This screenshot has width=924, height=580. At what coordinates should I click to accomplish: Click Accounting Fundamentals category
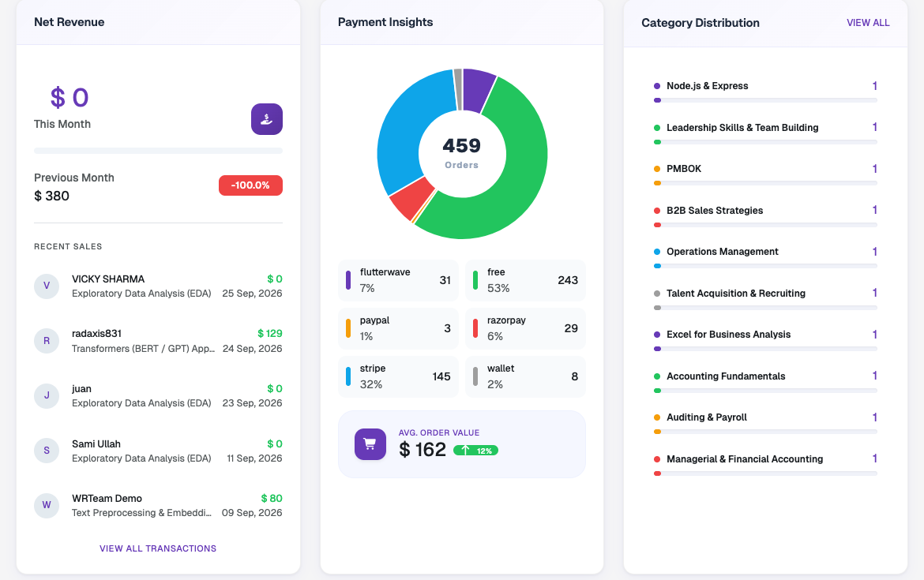click(x=726, y=376)
